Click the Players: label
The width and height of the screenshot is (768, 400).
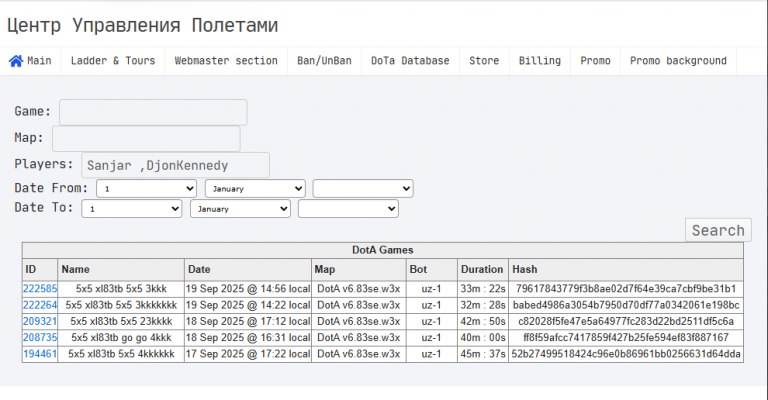pyautogui.click(x=44, y=164)
